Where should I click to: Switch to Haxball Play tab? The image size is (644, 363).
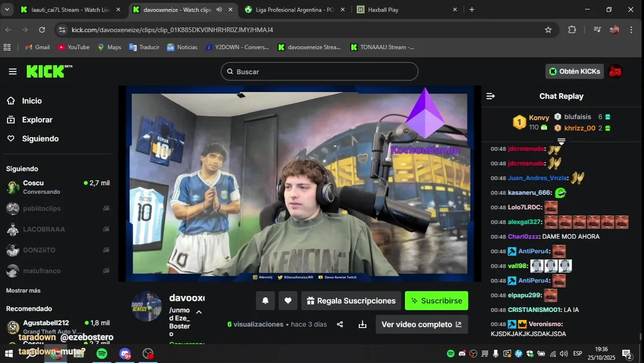[407, 10]
